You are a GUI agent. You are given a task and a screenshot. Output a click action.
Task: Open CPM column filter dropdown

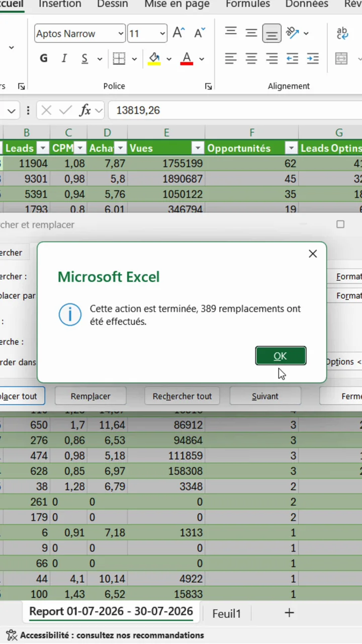tap(80, 148)
